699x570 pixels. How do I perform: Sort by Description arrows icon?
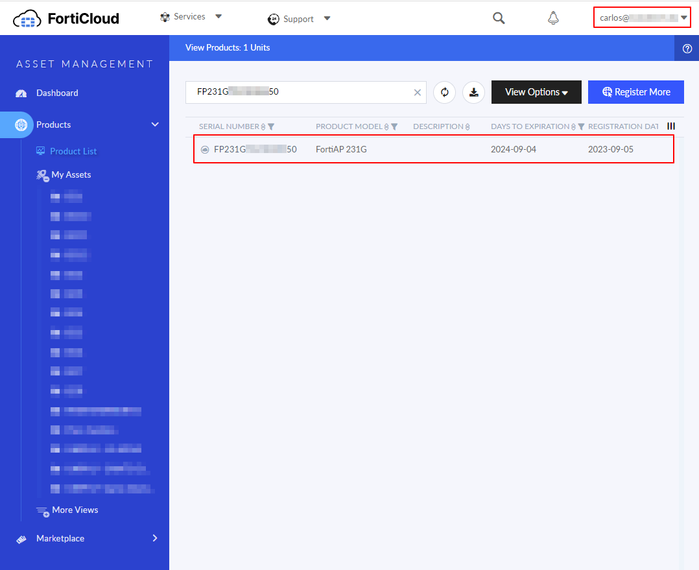pos(467,127)
